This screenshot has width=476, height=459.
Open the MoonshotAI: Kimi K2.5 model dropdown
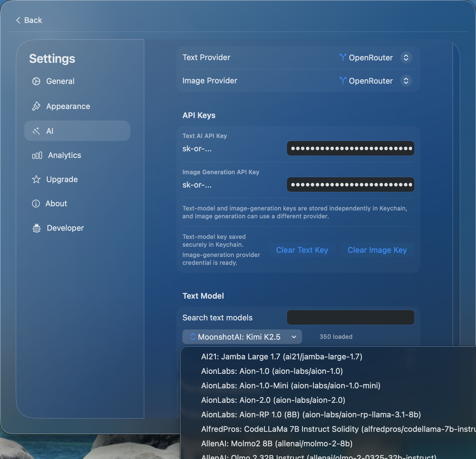pos(242,337)
